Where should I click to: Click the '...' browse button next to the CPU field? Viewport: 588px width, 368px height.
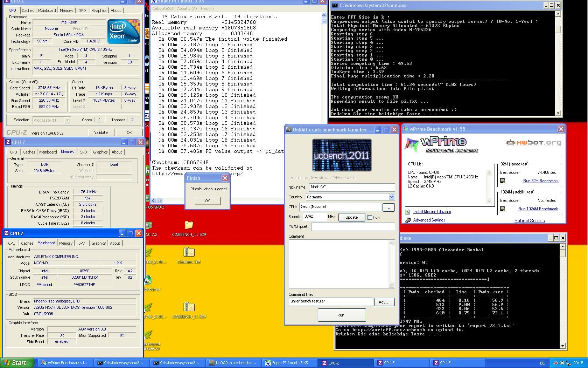point(388,207)
